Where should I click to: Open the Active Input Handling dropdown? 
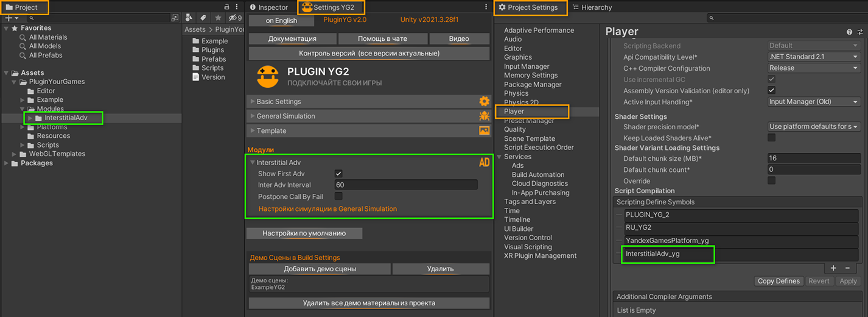tap(814, 102)
